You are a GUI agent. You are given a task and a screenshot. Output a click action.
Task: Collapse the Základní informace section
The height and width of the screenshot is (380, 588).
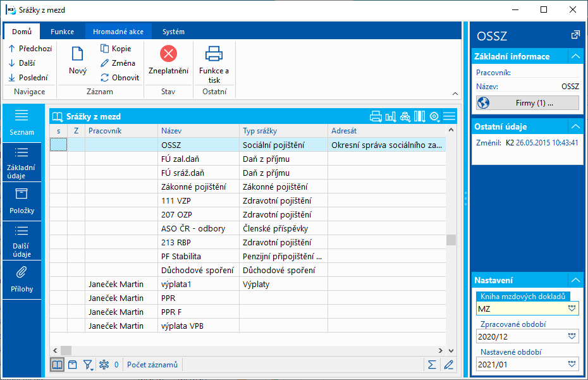[575, 57]
